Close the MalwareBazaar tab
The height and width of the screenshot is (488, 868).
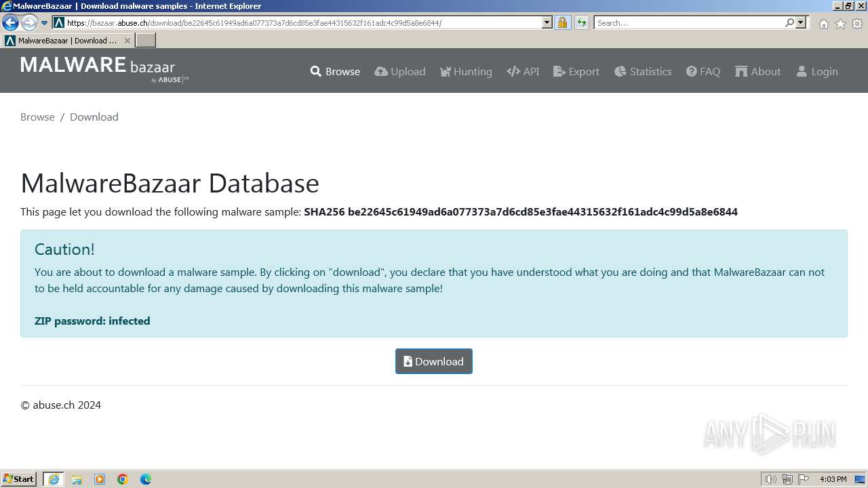127,41
